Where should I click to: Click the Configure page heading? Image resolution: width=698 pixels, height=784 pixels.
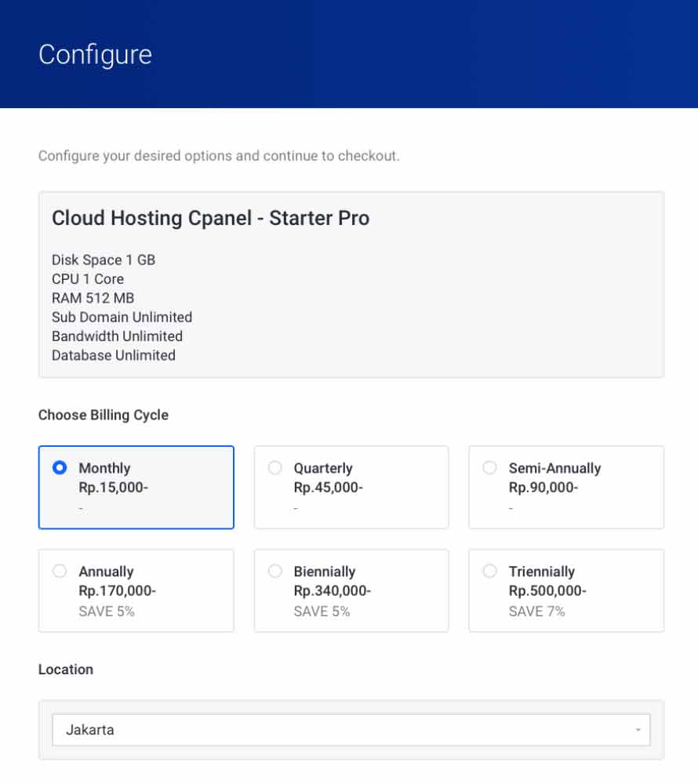95,55
